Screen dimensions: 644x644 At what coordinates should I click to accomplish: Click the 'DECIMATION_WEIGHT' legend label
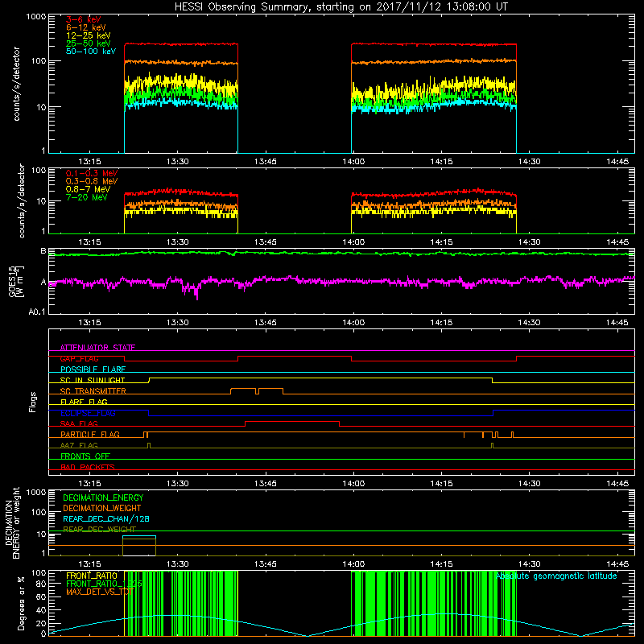102,509
